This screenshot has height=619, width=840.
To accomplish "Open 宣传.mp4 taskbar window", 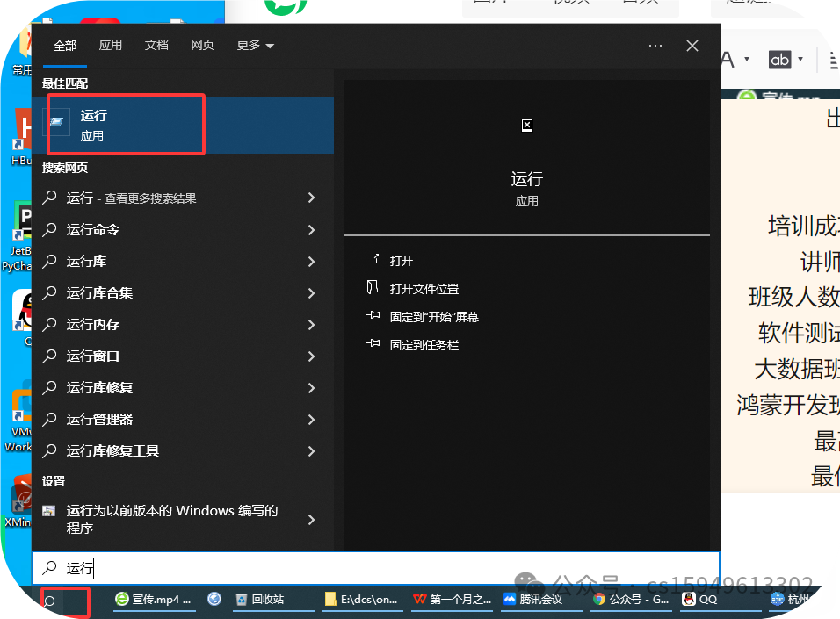I will [153, 600].
